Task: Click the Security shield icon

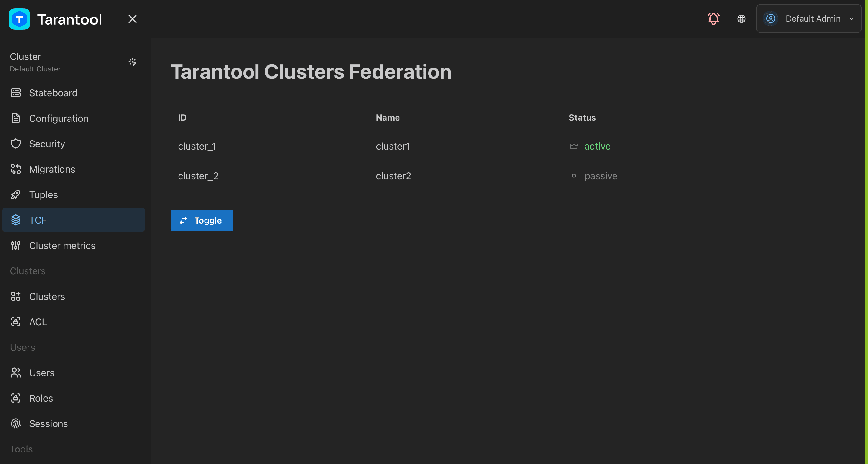Action: 16,144
